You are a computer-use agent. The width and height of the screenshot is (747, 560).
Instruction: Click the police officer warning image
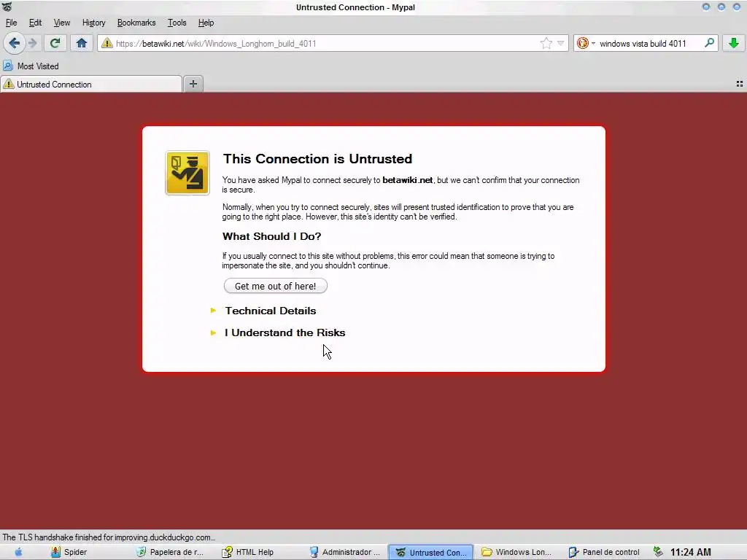click(x=187, y=174)
